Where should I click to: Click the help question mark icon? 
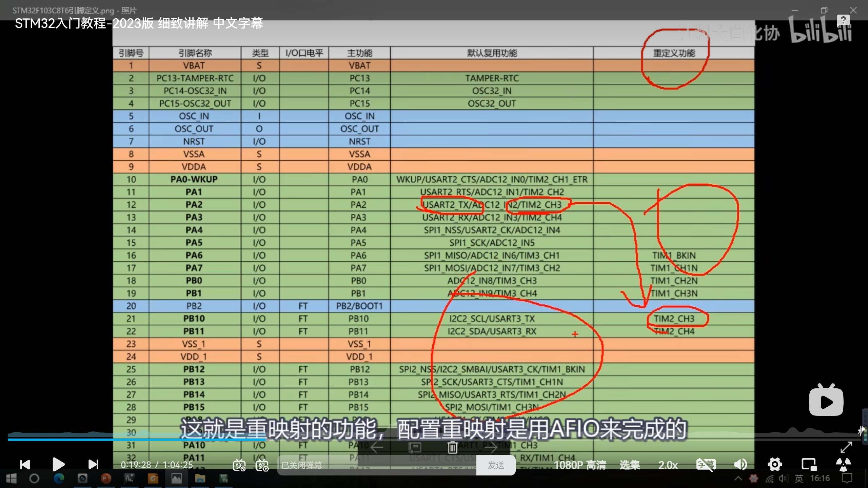843,20
